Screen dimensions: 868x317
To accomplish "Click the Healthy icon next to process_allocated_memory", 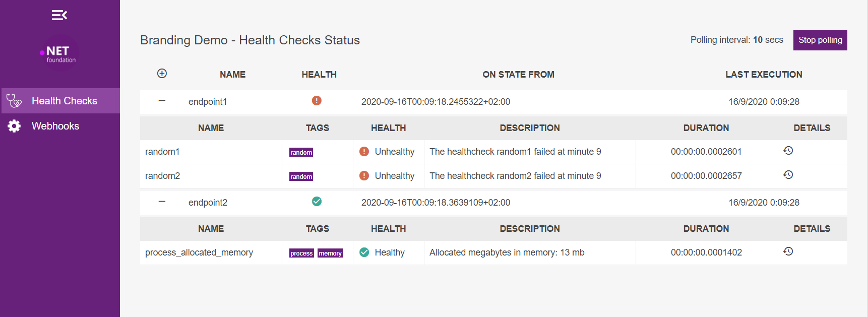I will (364, 252).
